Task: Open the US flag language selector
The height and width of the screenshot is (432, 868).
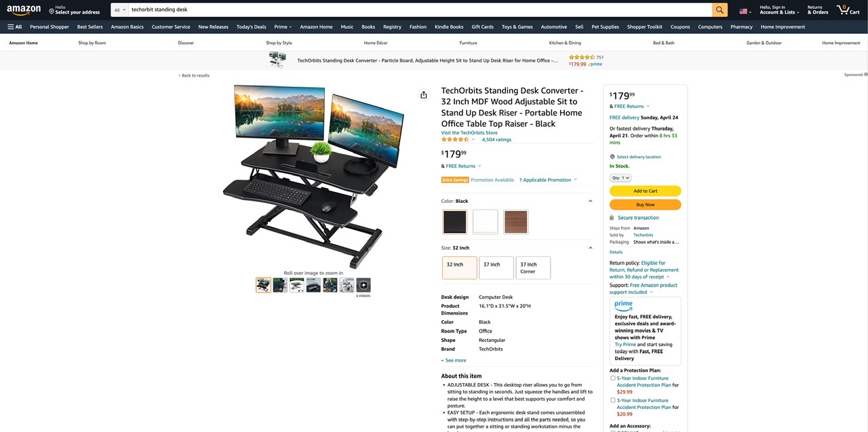Action: click(745, 12)
